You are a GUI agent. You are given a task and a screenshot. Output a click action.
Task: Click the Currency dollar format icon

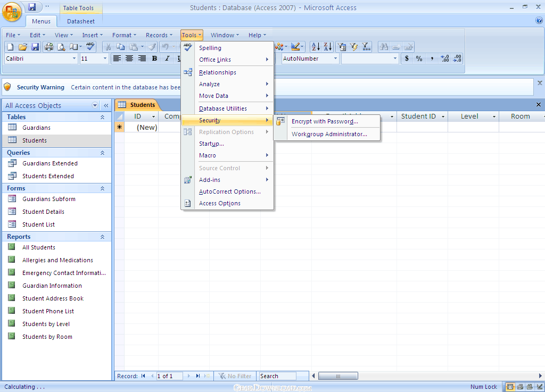click(x=407, y=59)
